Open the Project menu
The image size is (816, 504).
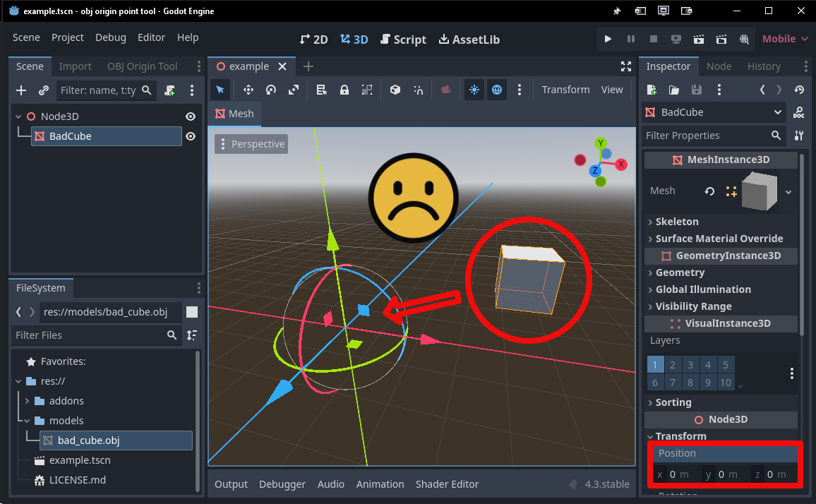[x=68, y=37]
